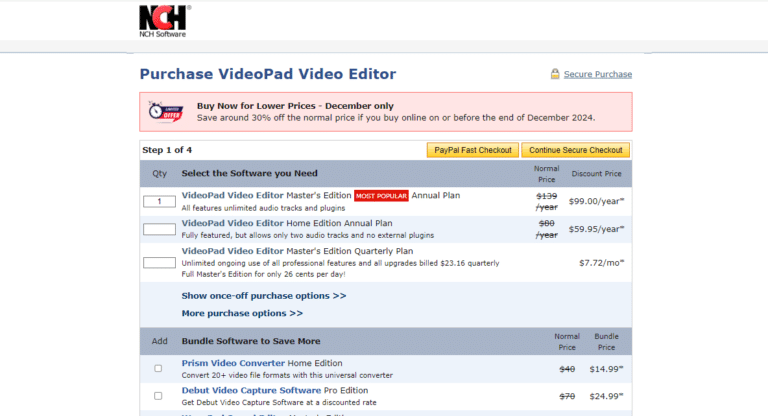The image size is (768, 416).
Task: Click PayPal Fast Checkout button
Action: 473,150
